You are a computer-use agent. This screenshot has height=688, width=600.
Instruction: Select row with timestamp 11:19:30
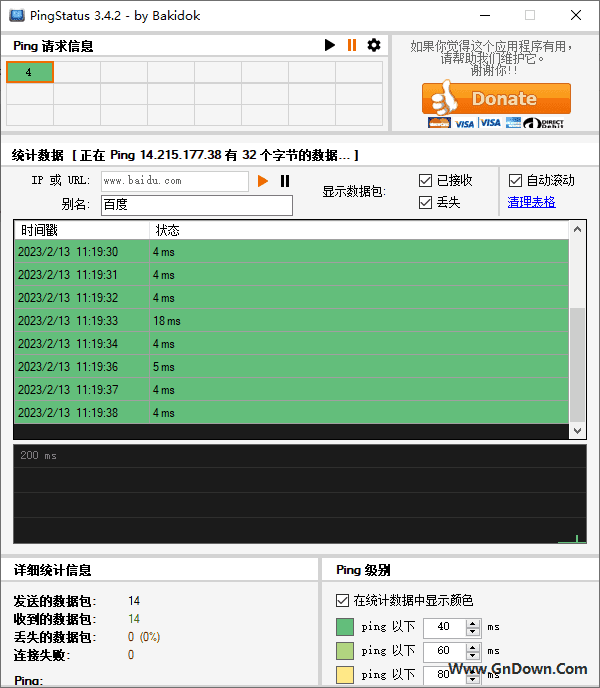[x=291, y=251]
